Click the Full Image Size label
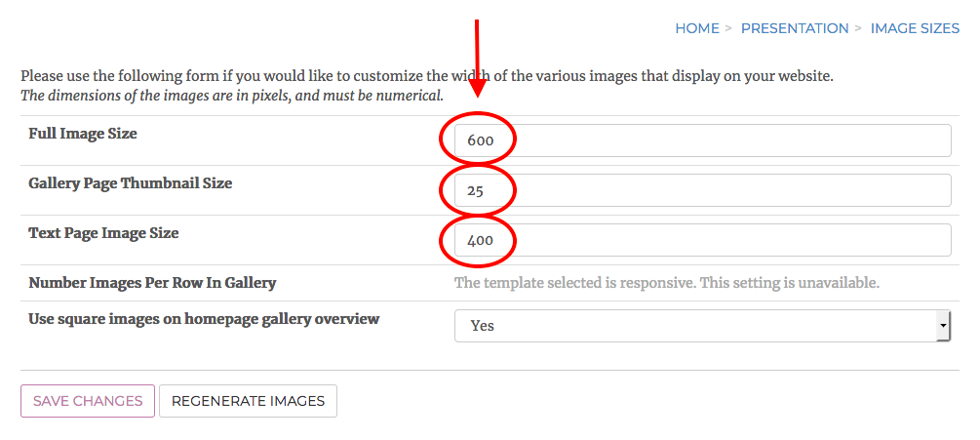The image size is (980, 440). (83, 134)
